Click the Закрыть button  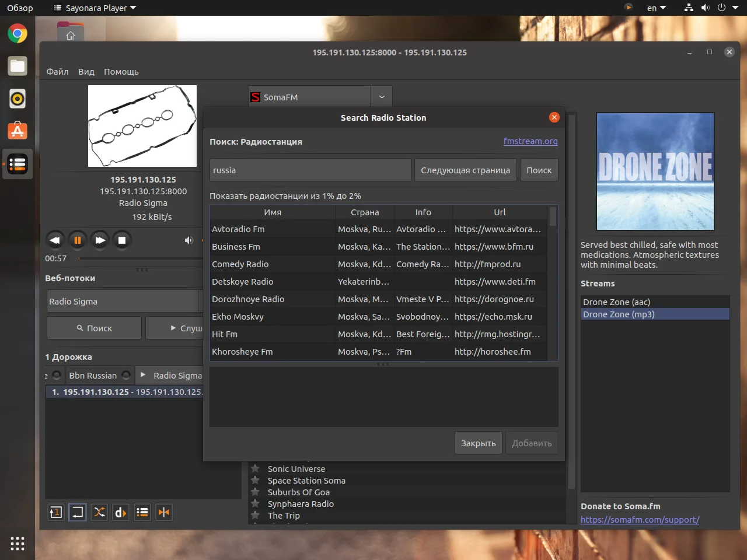(x=479, y=443)
